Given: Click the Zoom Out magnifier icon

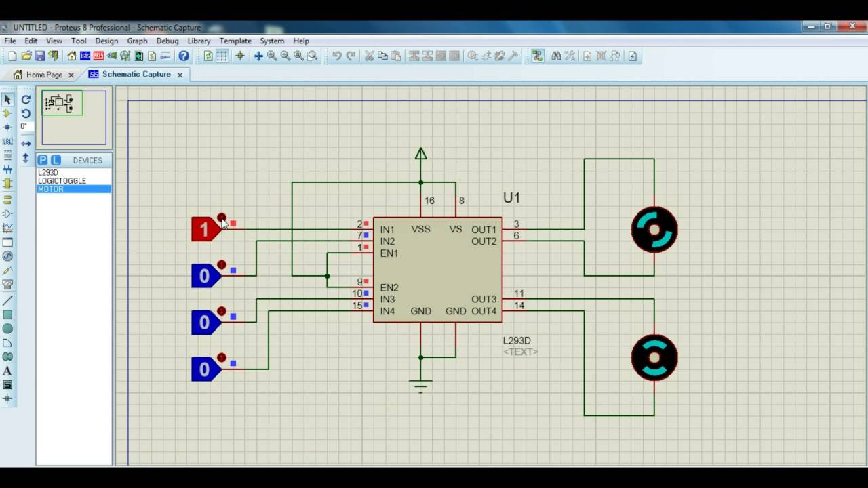Looking at the screenshot, I should coord(285,56).
